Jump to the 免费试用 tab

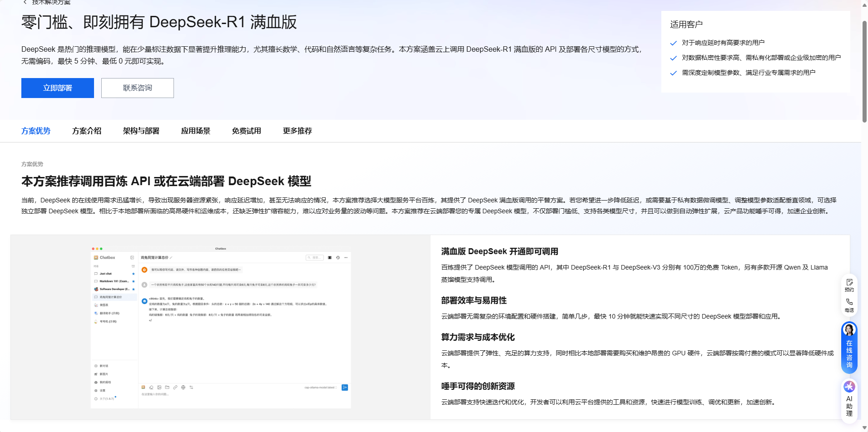click(x=247, y=131)
